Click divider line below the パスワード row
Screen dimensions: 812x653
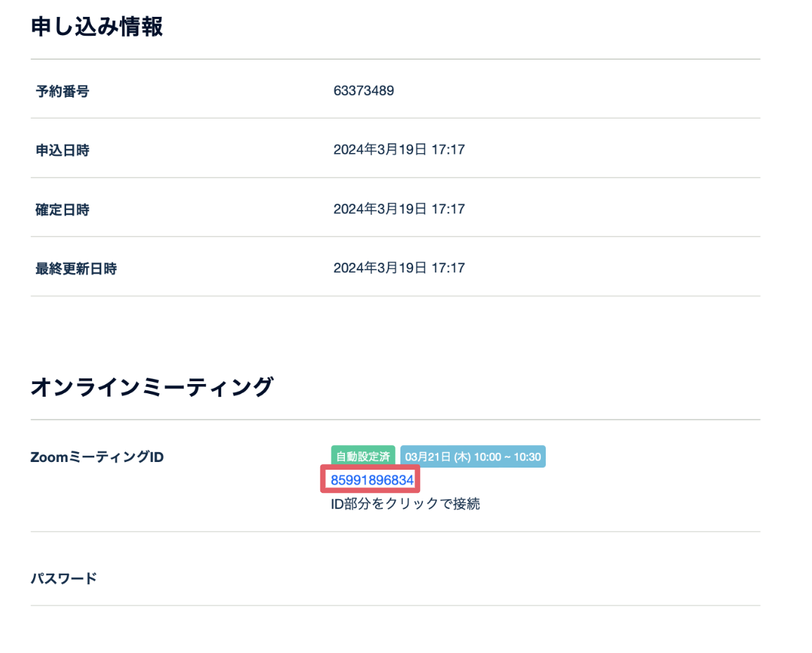(x=395, y=605)
